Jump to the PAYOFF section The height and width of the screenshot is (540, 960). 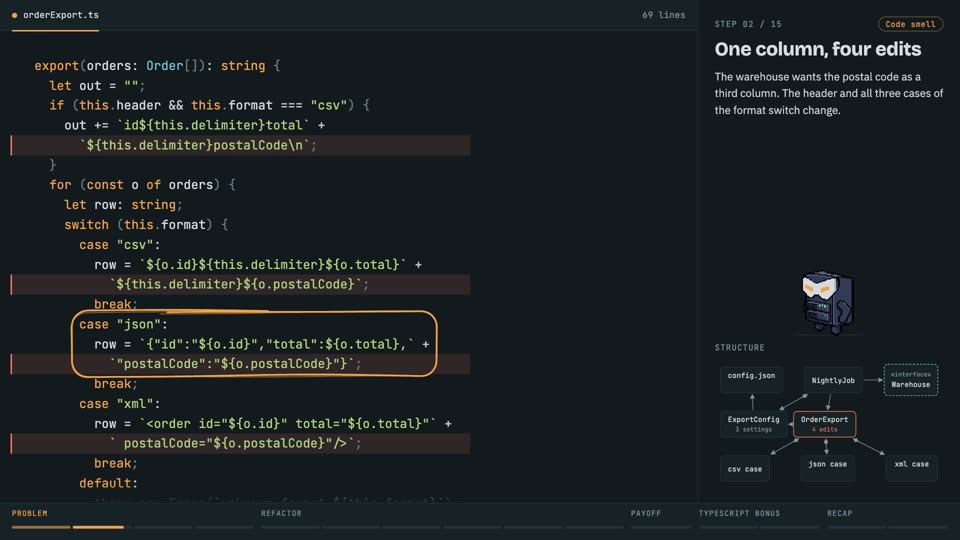pos(646,513)
